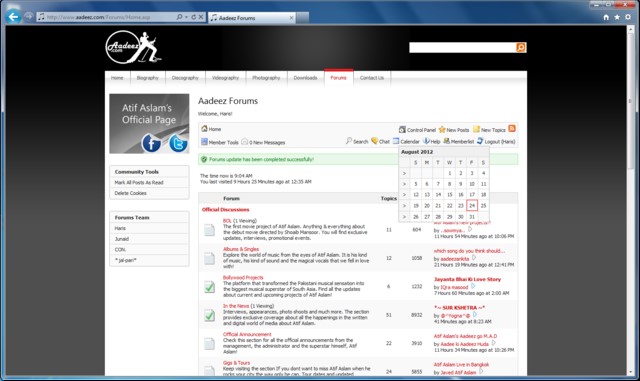Open the Control Panel link

[418, 130]
